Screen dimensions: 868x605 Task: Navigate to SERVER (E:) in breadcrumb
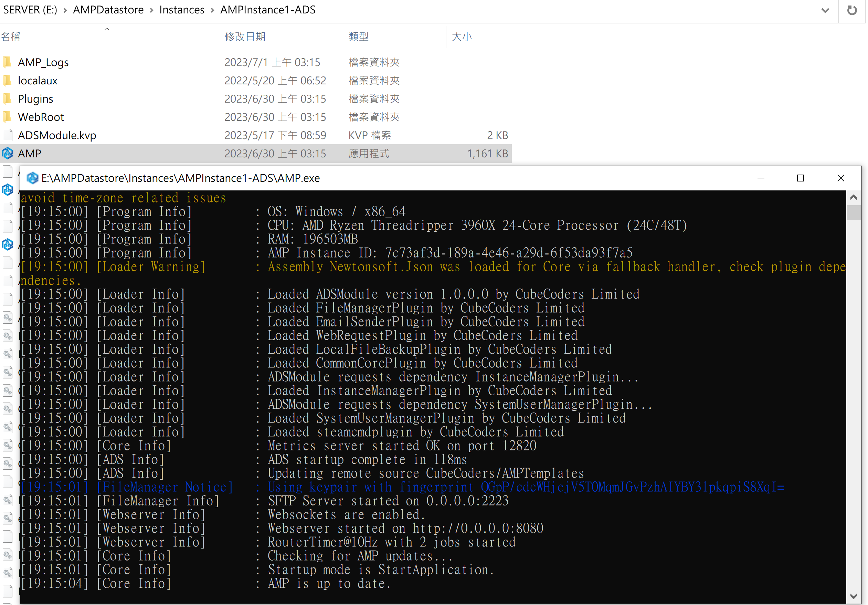click(x=30, y=10)
